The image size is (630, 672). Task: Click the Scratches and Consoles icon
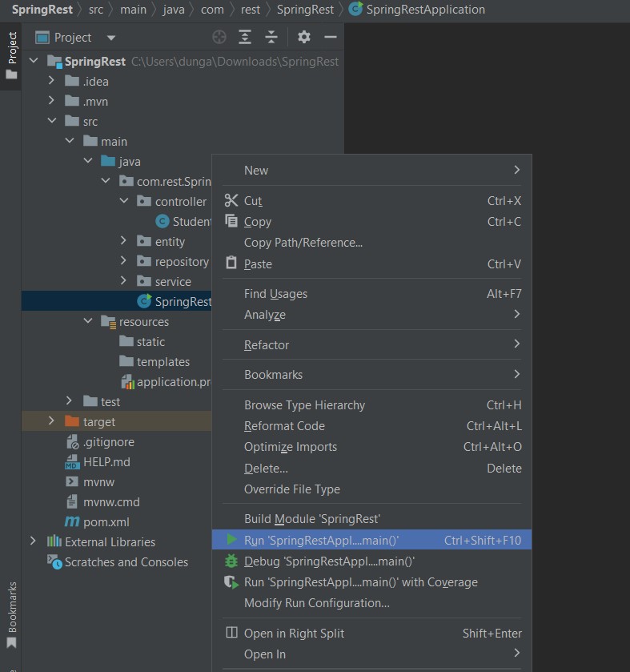[x=54, y=561]
